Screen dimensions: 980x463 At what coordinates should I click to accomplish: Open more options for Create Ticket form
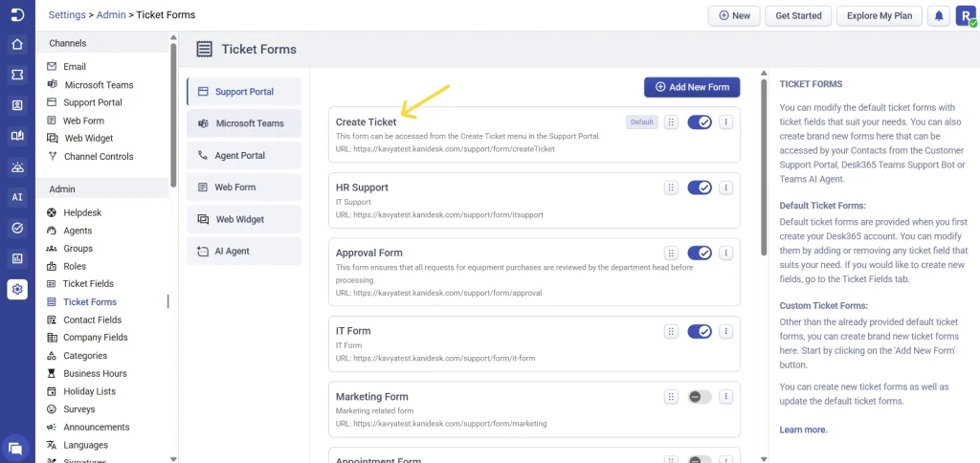(725, 122)
